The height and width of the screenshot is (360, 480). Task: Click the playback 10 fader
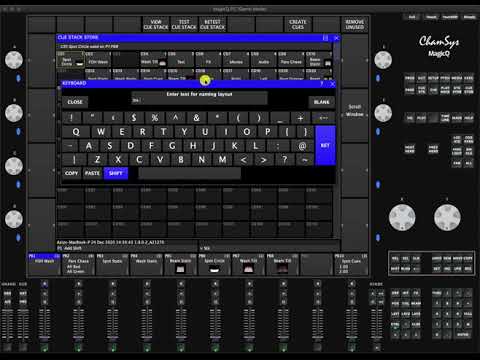352,324
